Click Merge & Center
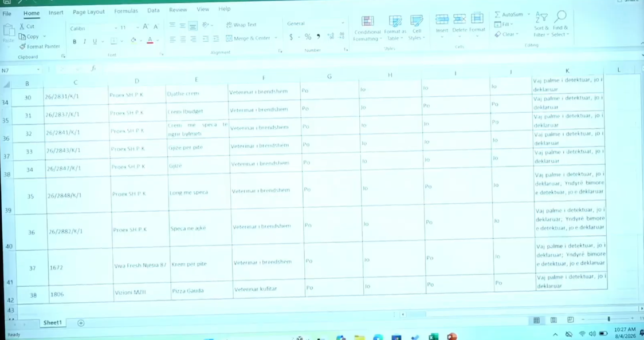This screenshot has width=644, height=340. pyautogui.click(x=248, y=38)
